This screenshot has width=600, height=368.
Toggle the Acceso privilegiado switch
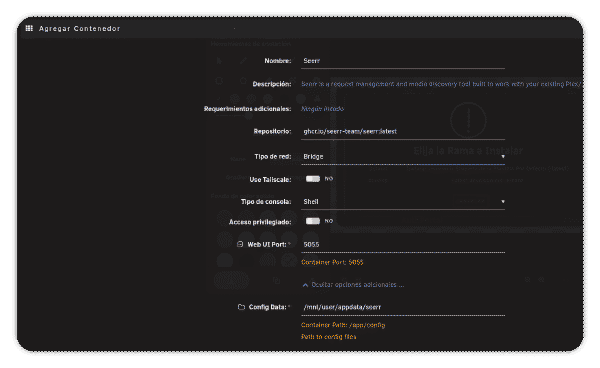pyautogui.click(x=313, y=221)
